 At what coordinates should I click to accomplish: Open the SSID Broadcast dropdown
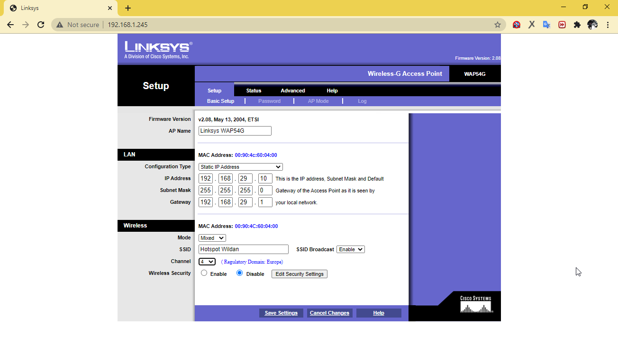[351, 249]
